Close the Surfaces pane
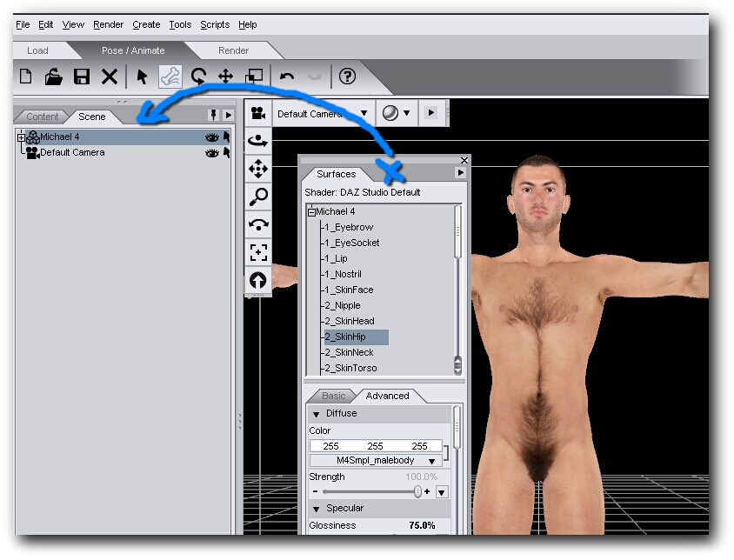 tap(464, 161)
